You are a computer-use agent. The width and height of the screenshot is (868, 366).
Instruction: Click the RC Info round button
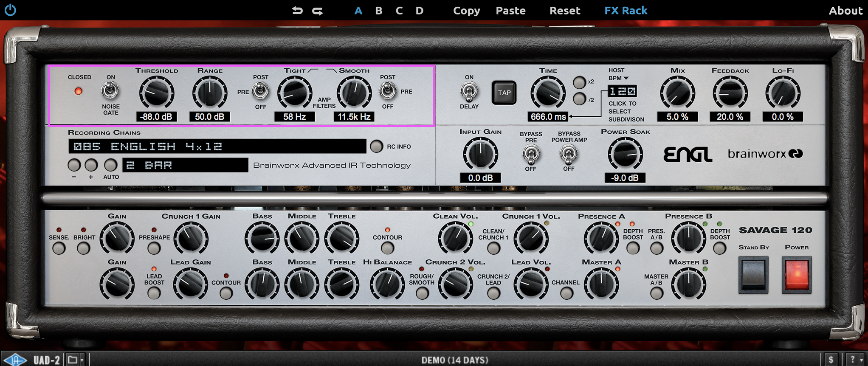[x=376, y=146]
